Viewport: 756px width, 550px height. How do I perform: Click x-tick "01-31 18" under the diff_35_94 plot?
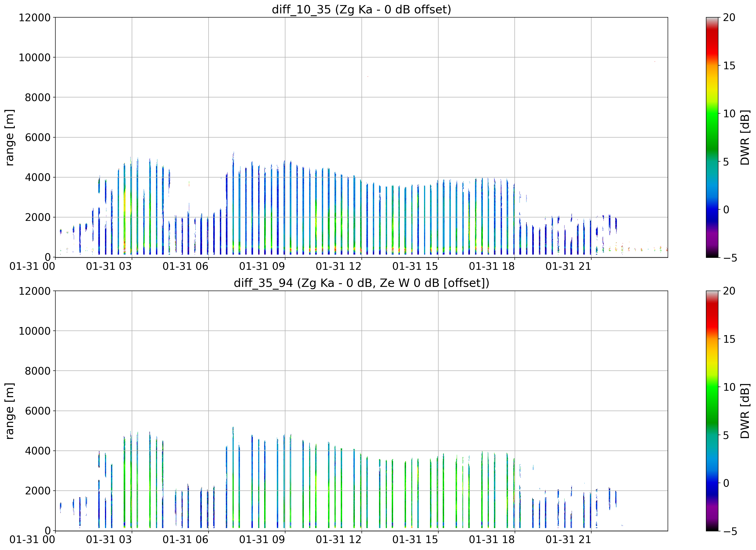click(492, 540)
